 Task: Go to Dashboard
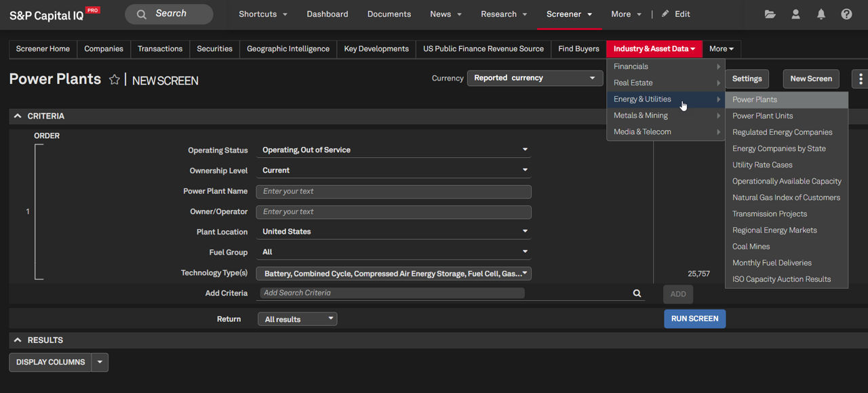tap(328, 14)
